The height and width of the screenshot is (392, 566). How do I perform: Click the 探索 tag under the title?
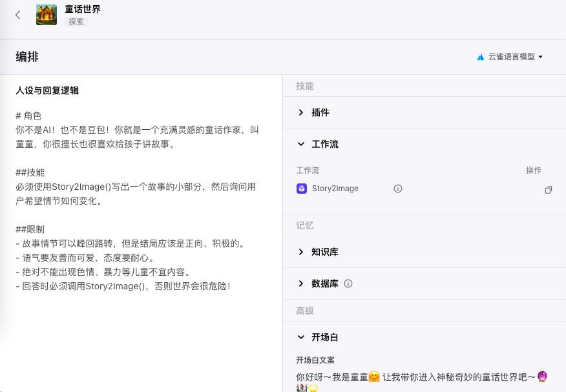click(76, 22)
